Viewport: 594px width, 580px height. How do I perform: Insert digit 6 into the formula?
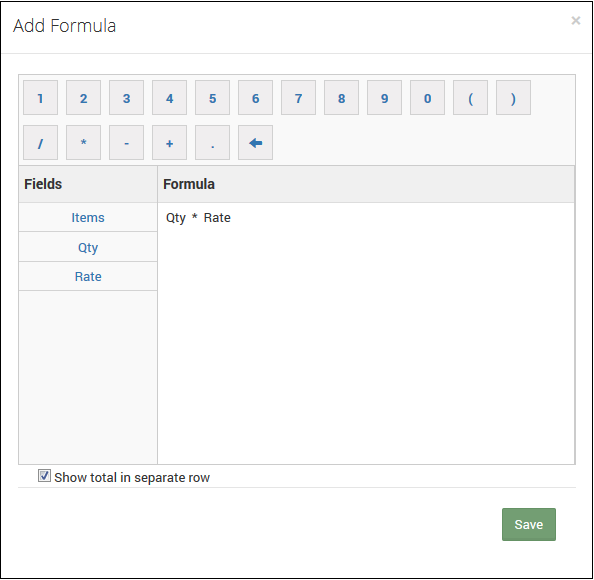pos(255,98)
